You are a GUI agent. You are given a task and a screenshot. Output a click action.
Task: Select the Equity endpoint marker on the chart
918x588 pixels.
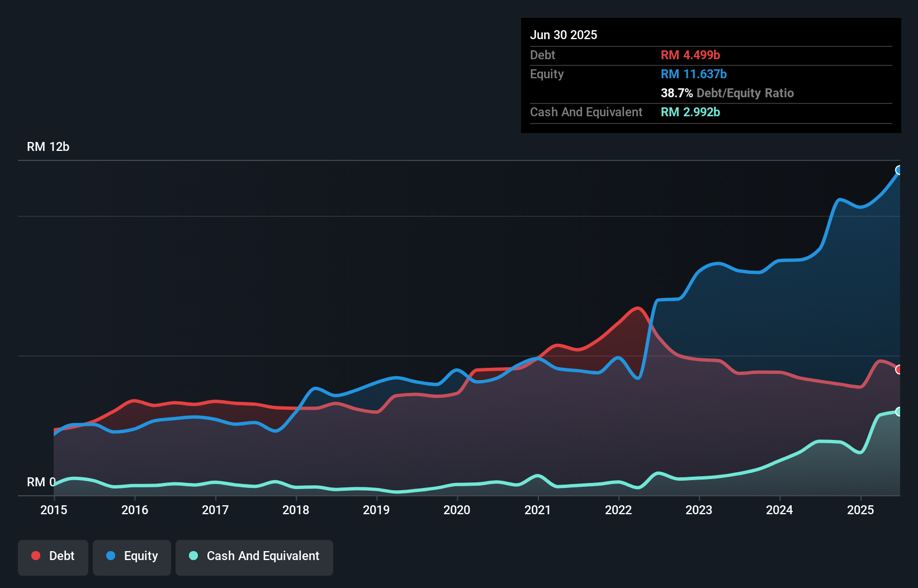(899, 170)
